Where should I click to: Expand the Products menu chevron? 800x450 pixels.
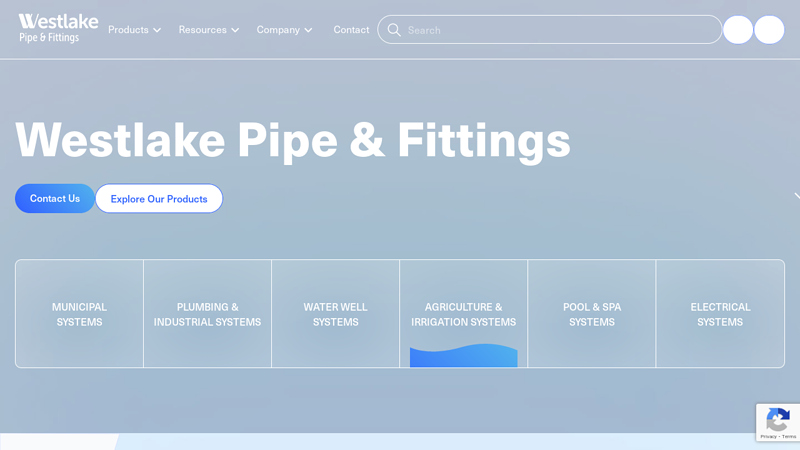point(157,30)
